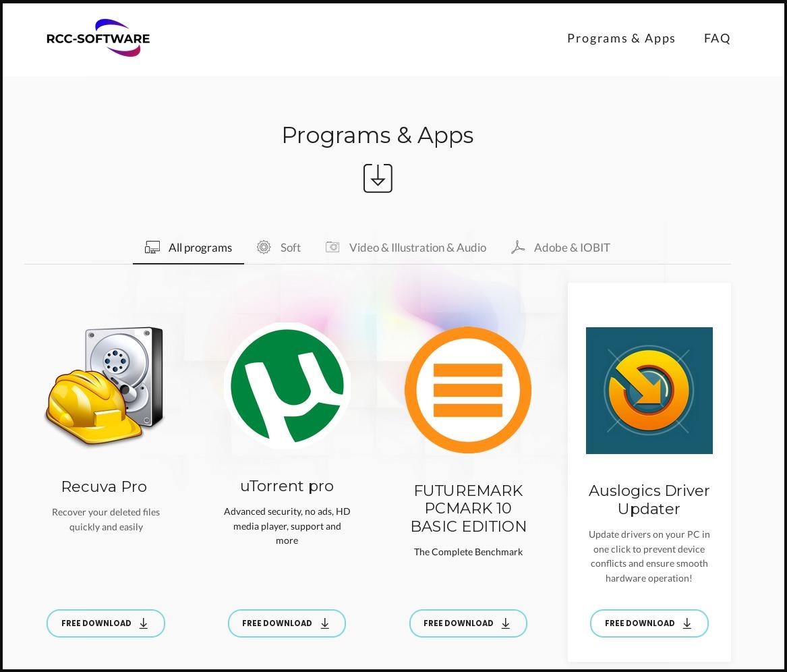Click the uTorrent pro title link

(x=287, y=486)
